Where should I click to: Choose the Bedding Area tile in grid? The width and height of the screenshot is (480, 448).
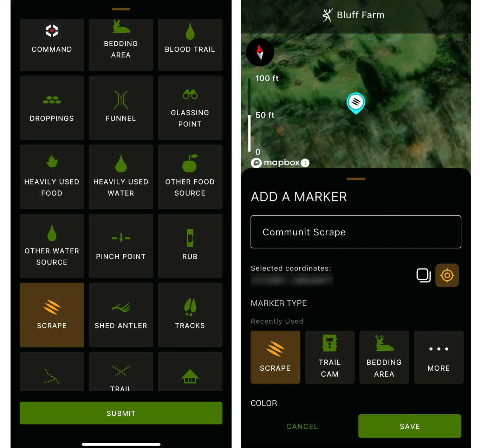(121, 45)
